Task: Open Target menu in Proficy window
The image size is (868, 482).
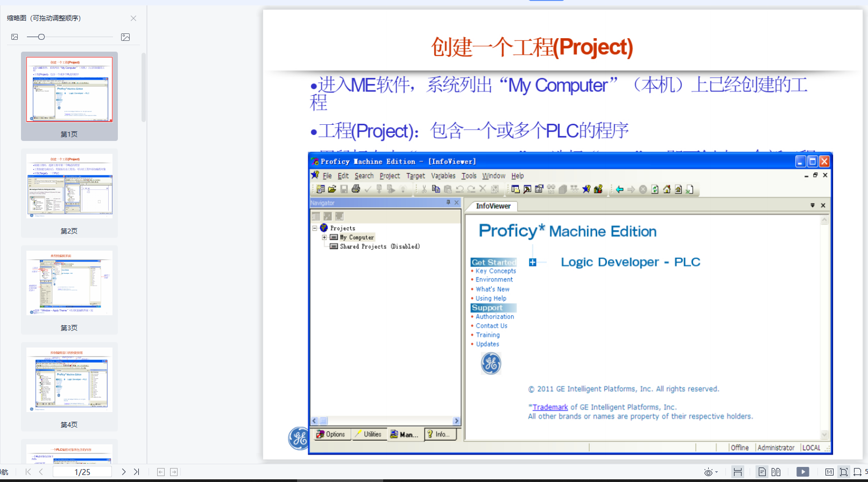Action: click(415, 176)
